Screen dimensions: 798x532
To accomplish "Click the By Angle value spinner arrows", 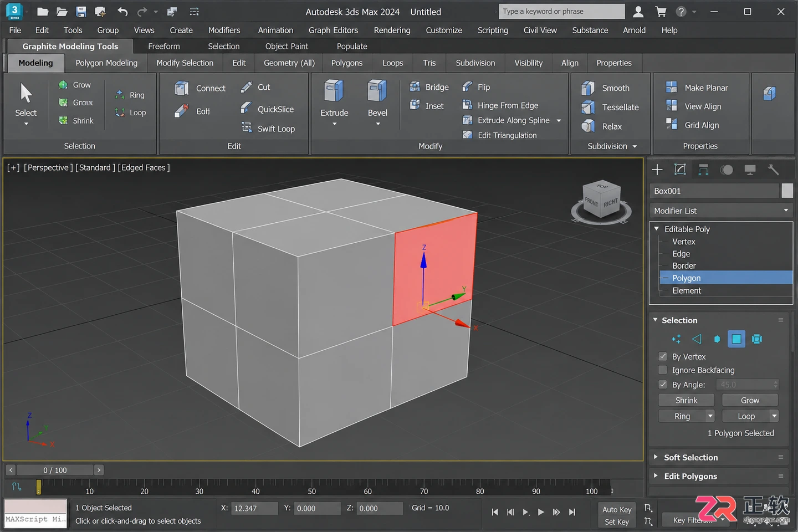I will [x=775, y=385].
